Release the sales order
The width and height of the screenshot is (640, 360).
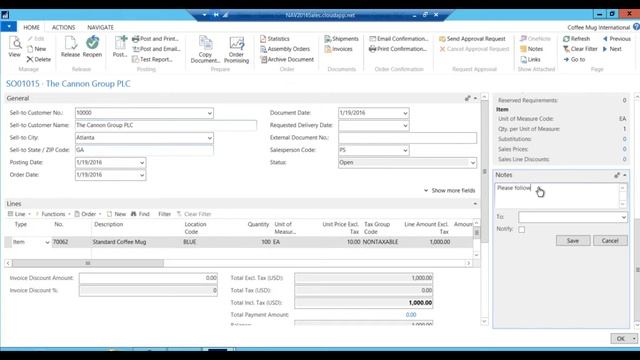pos(70,47)
